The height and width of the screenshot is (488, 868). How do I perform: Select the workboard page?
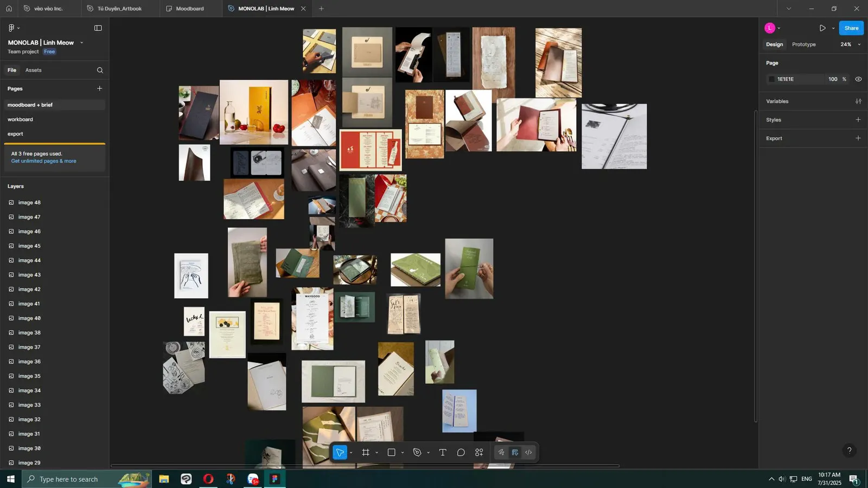[54, 119]
